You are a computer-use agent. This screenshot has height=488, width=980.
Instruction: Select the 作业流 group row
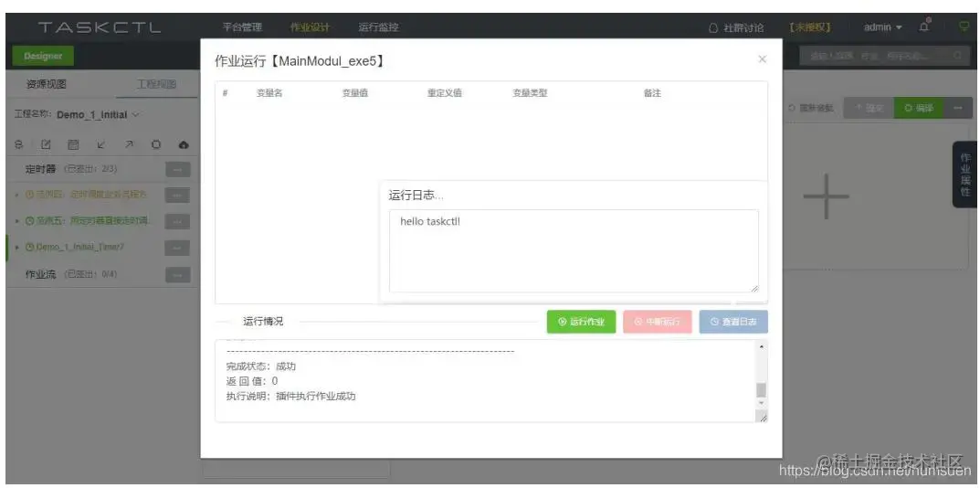(x=102, y=275)
